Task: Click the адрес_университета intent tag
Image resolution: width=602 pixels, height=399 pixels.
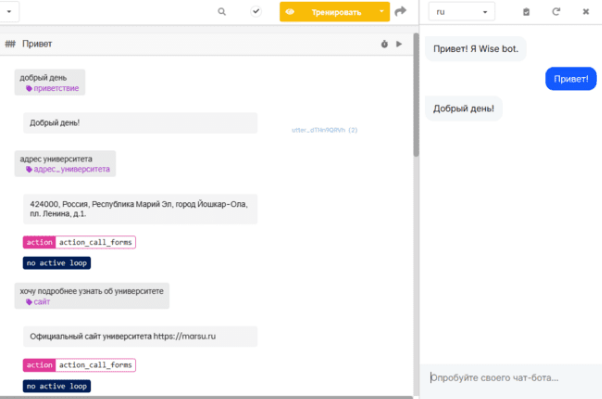Action: click(68, 169)
